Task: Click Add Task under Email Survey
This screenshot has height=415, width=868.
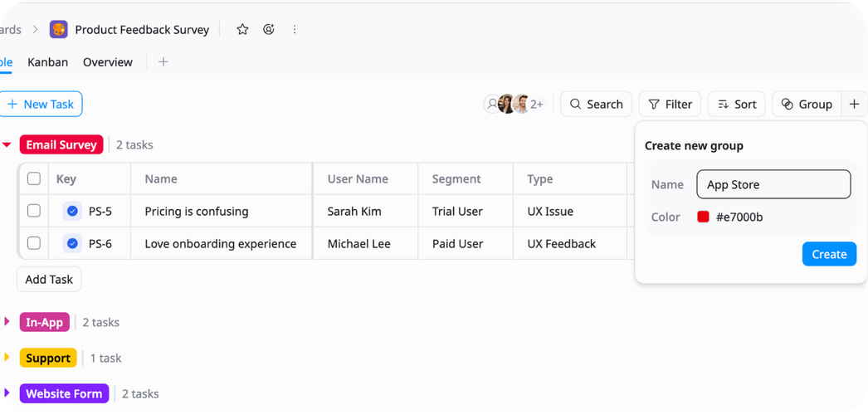Action: click(x=49, y=280)
